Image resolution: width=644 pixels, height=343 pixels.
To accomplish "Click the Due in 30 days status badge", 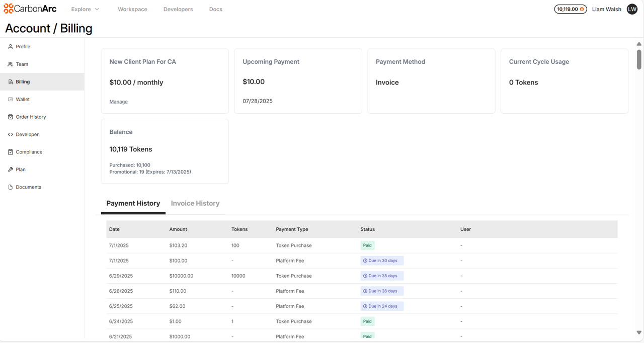I will [382, 261].
